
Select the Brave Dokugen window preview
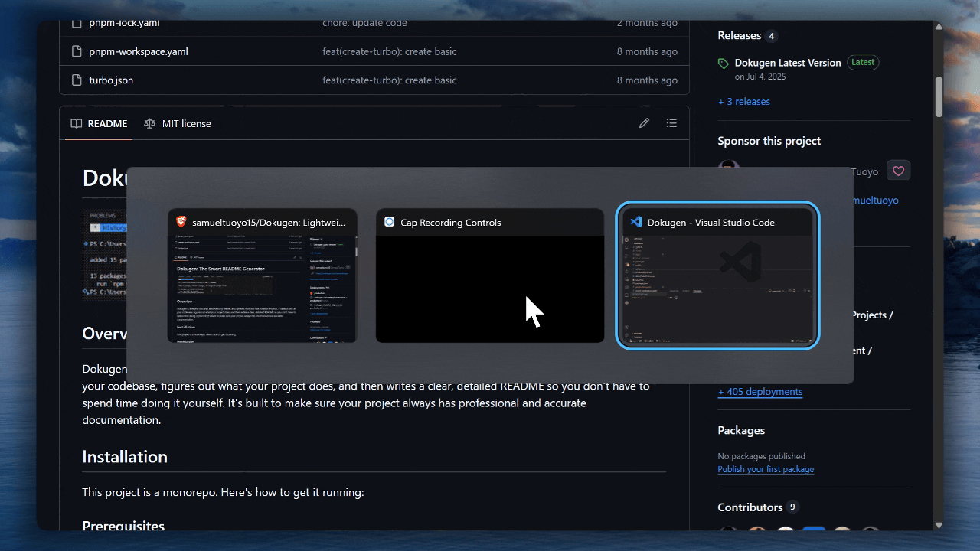tap(263, 275)
